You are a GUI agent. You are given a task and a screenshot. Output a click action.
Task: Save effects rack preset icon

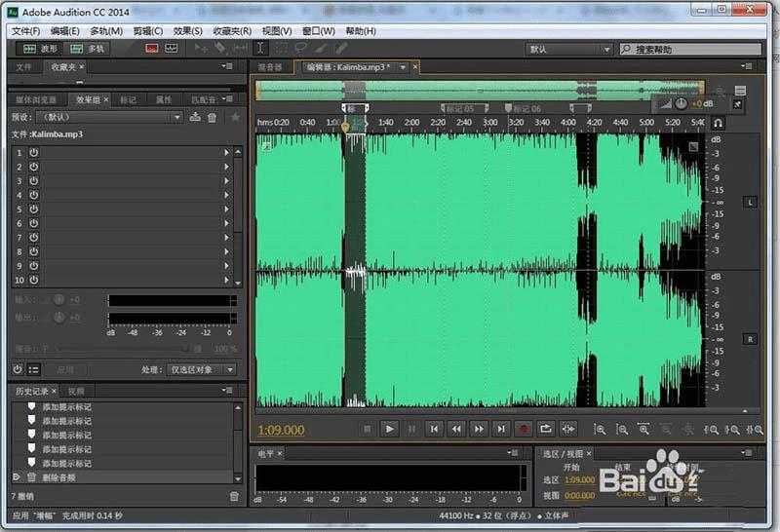coord(196,117)
